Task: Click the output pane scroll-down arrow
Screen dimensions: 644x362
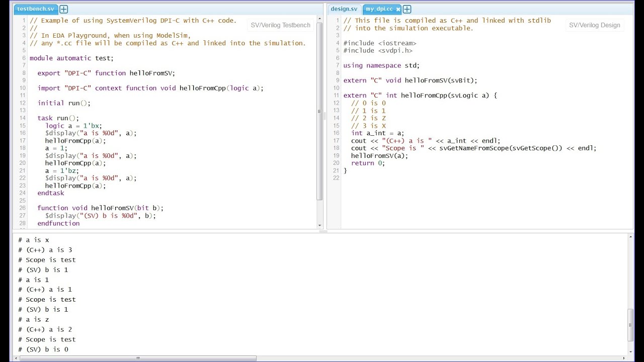Action: point(630,352)
